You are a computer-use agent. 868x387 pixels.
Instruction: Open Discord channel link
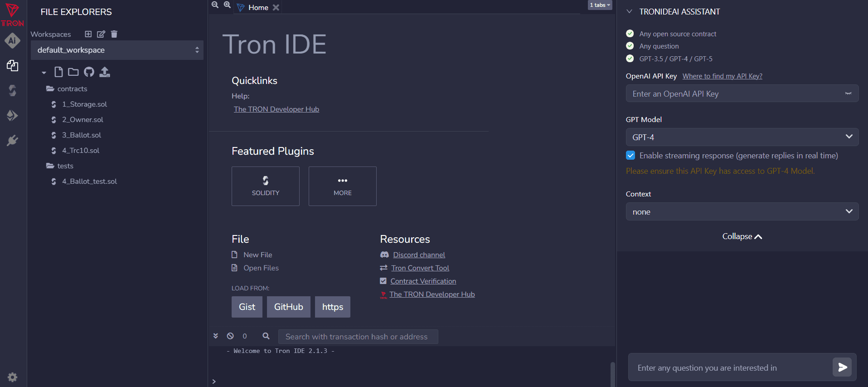[x=419, y=255]
